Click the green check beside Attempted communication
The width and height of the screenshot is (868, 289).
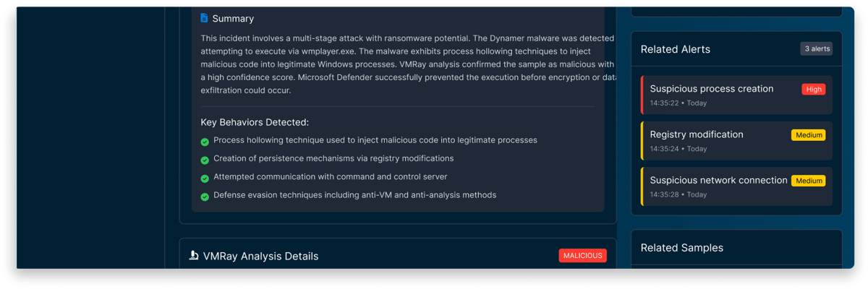click(x=205, y=178)
